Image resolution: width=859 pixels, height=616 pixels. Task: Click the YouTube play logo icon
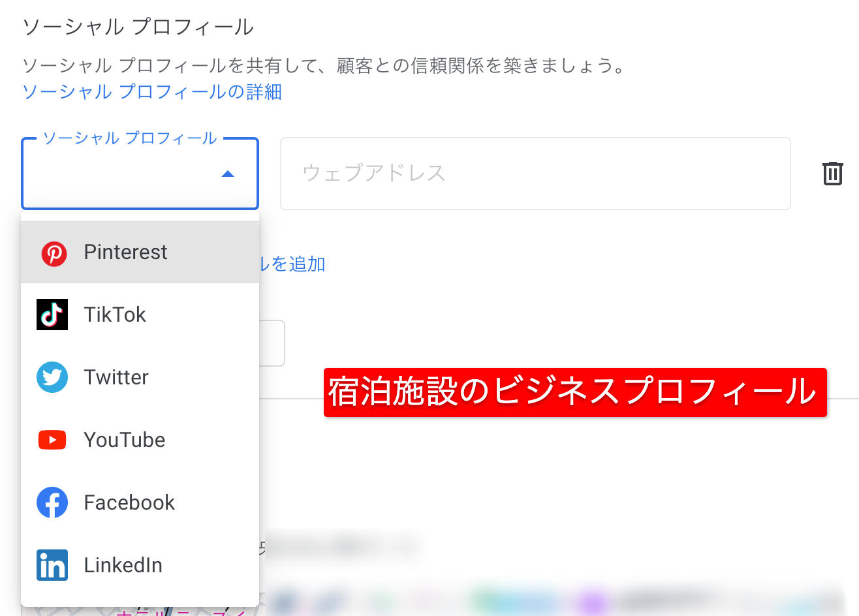tap(52, 440)
